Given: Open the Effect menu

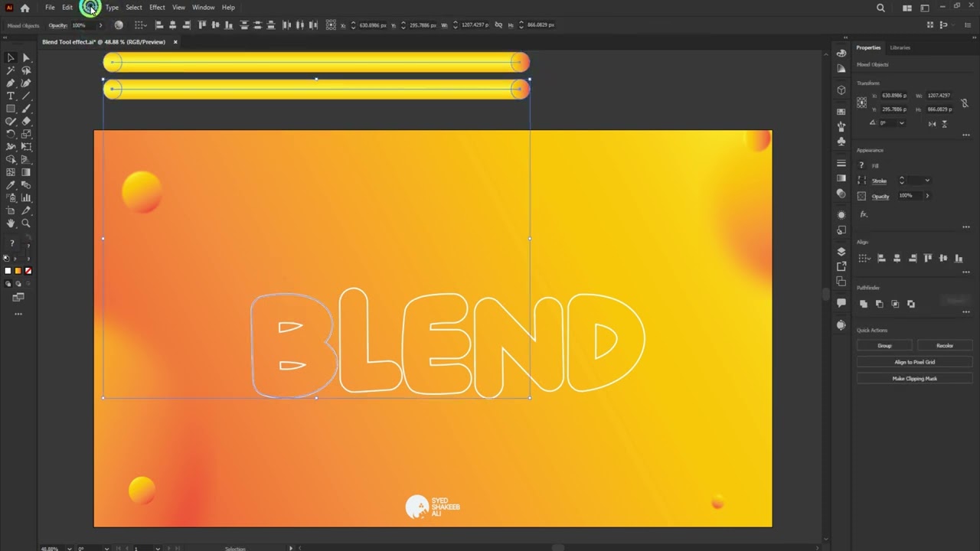Looking at the screenshot, I should (157, 8).
